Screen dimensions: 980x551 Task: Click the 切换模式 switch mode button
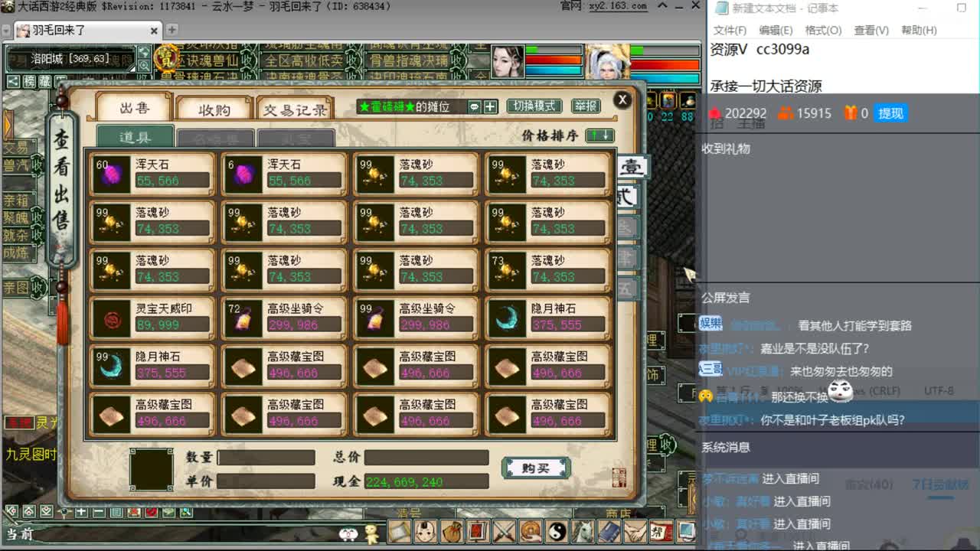tap(534, 106)
